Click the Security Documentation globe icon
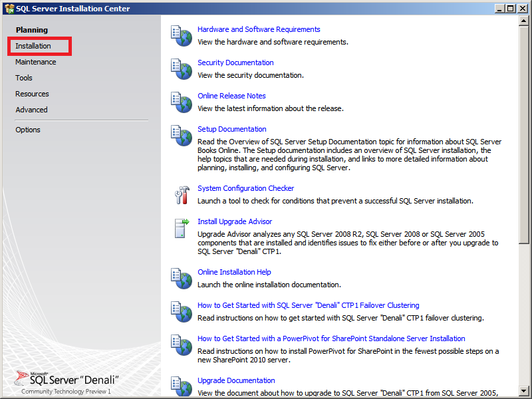 [x=181, y=69]
